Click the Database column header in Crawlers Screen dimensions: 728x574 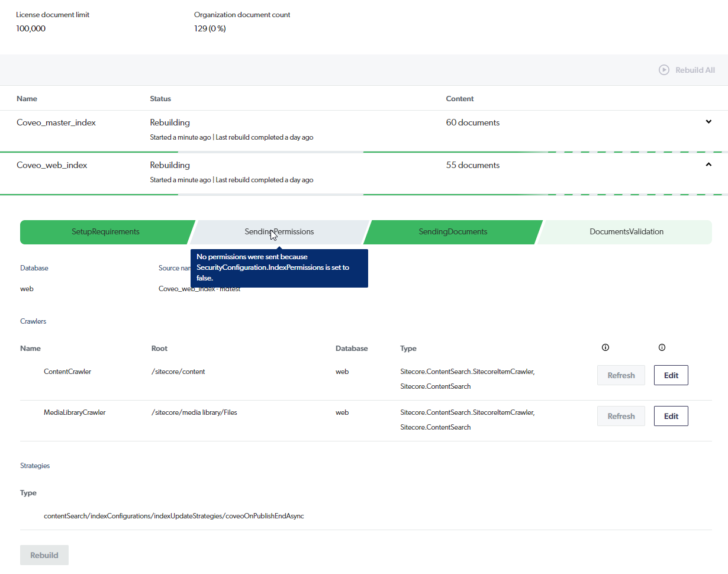[352, 349]
